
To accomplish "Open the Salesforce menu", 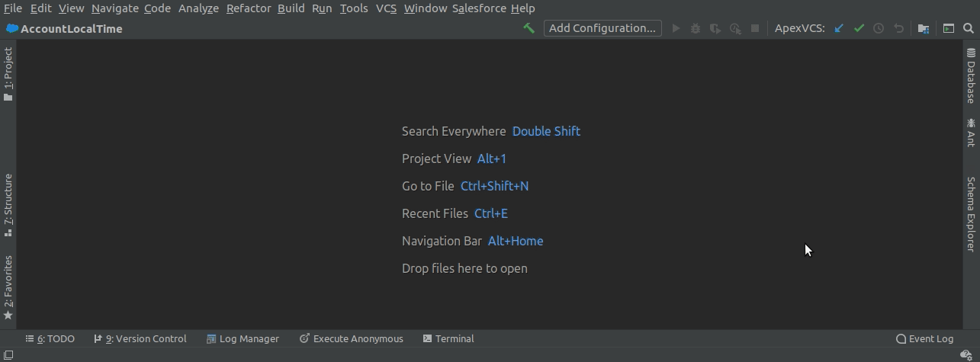I will [479, 8].
